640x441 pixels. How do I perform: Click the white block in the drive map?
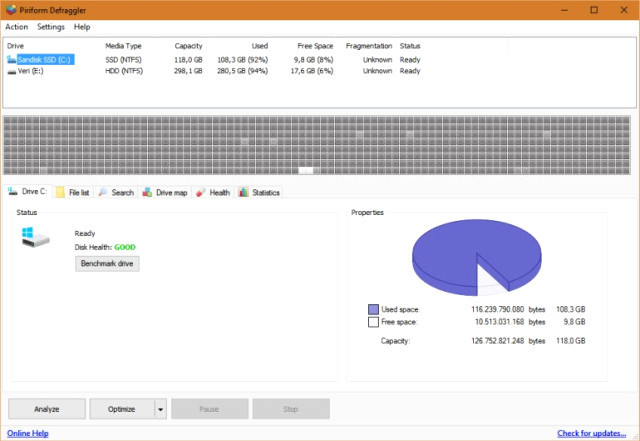(306, 171)
